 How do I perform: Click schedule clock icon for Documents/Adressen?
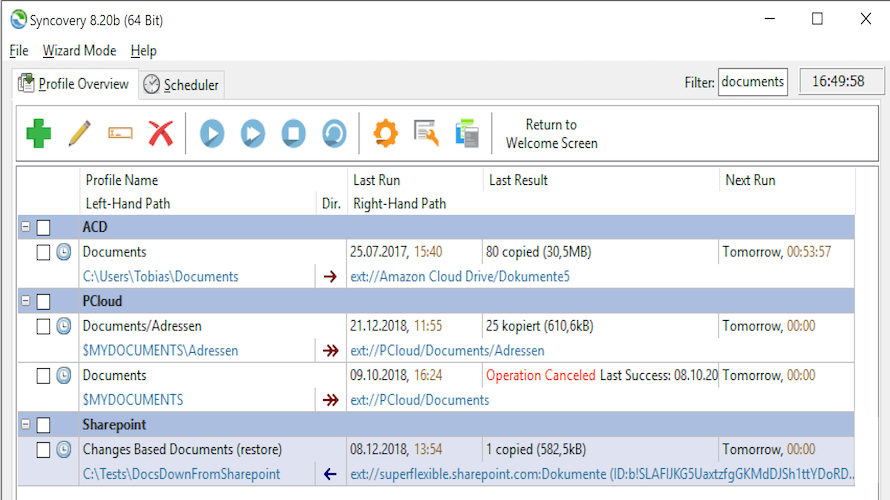(64, 326)
